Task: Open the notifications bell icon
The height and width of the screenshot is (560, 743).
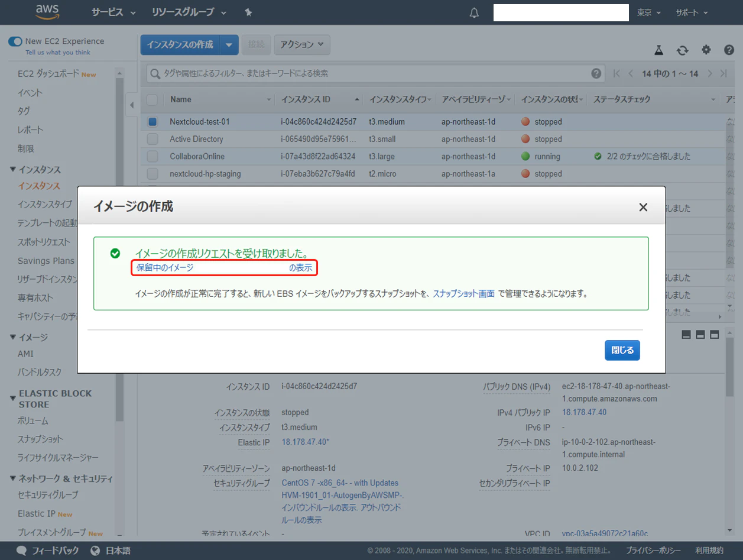Action: pos(474,12)
